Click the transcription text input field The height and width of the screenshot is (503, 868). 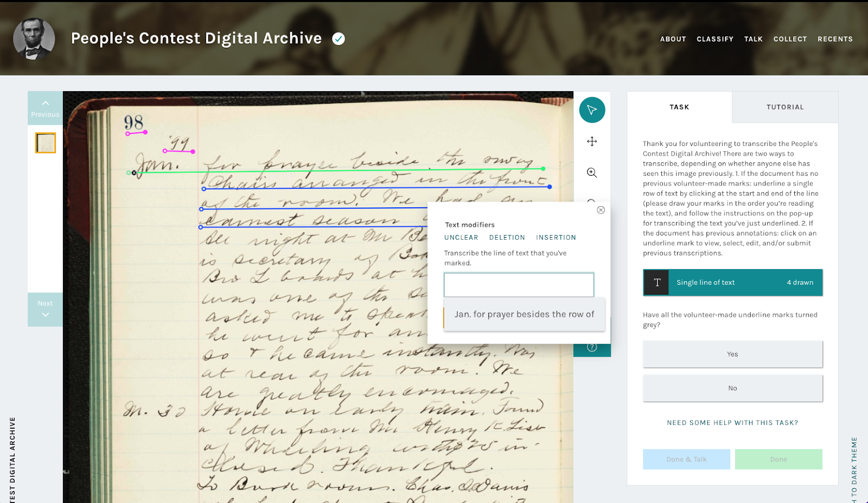[519, 285]
